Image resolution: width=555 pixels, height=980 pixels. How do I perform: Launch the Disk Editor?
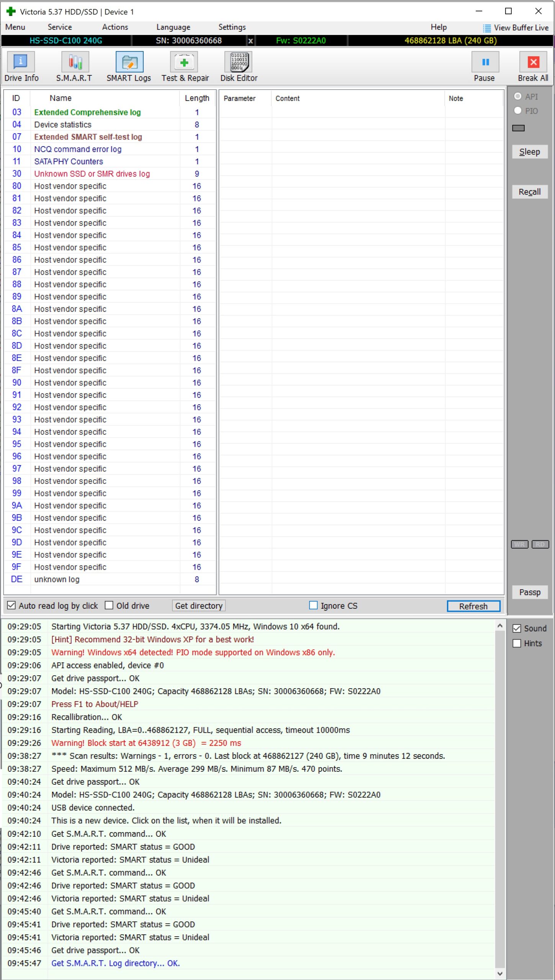pyautogui.click(x=239, y=67)
